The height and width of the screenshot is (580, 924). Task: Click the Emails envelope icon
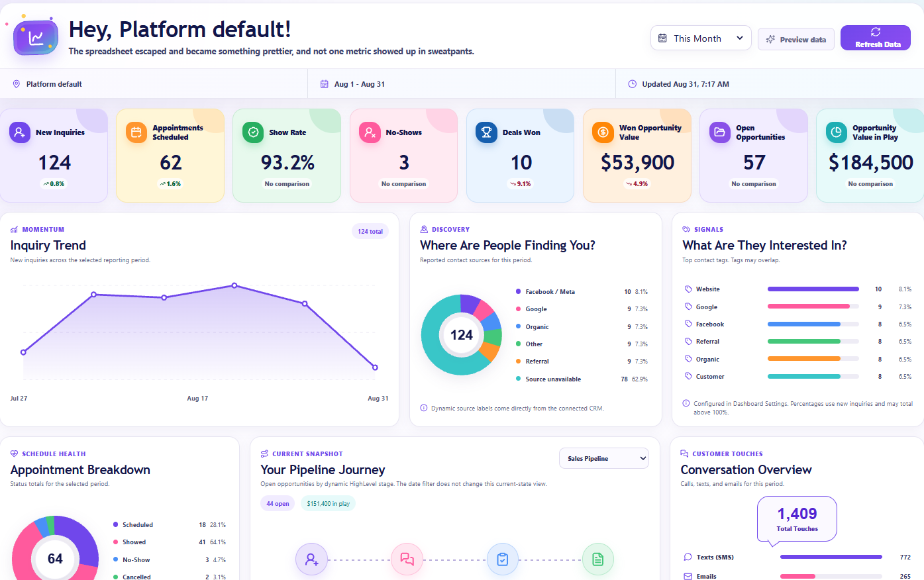(688, 576)
